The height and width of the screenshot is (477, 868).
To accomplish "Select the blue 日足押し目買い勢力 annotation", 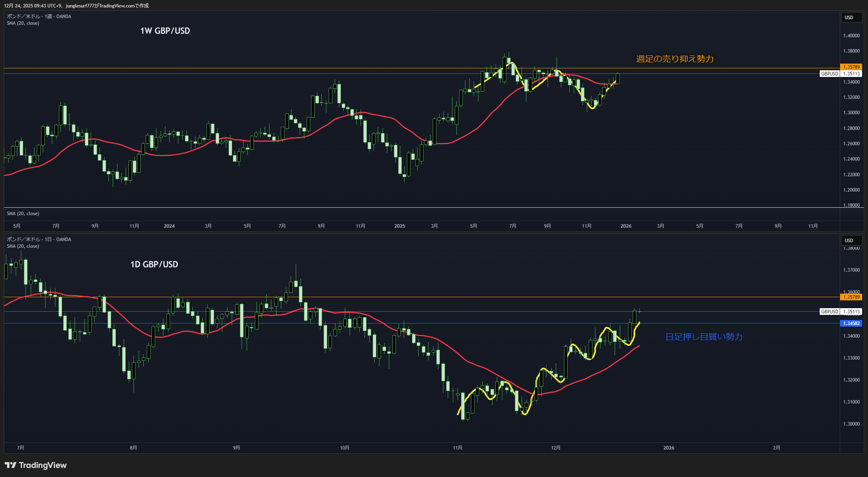I will coord(704,337).
